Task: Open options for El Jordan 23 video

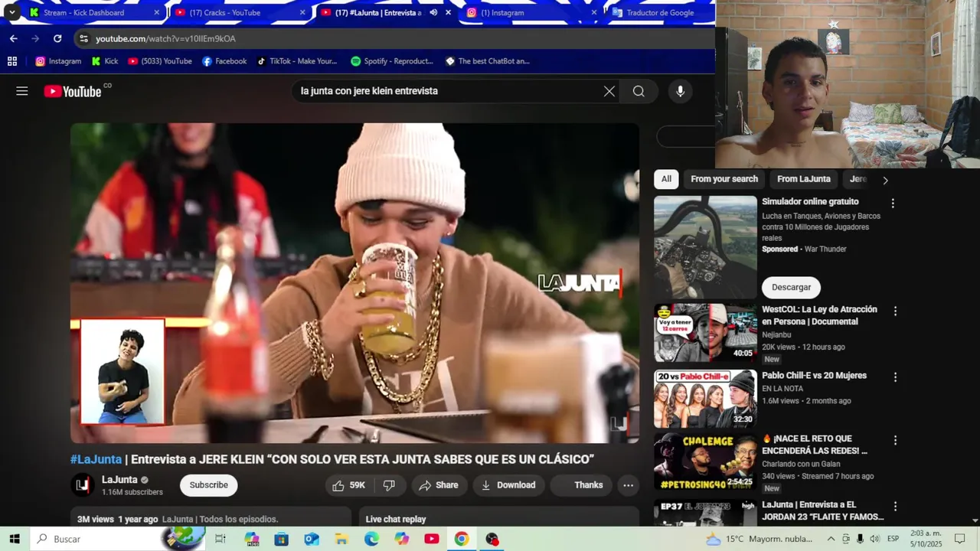Action: tap(895, 507)
